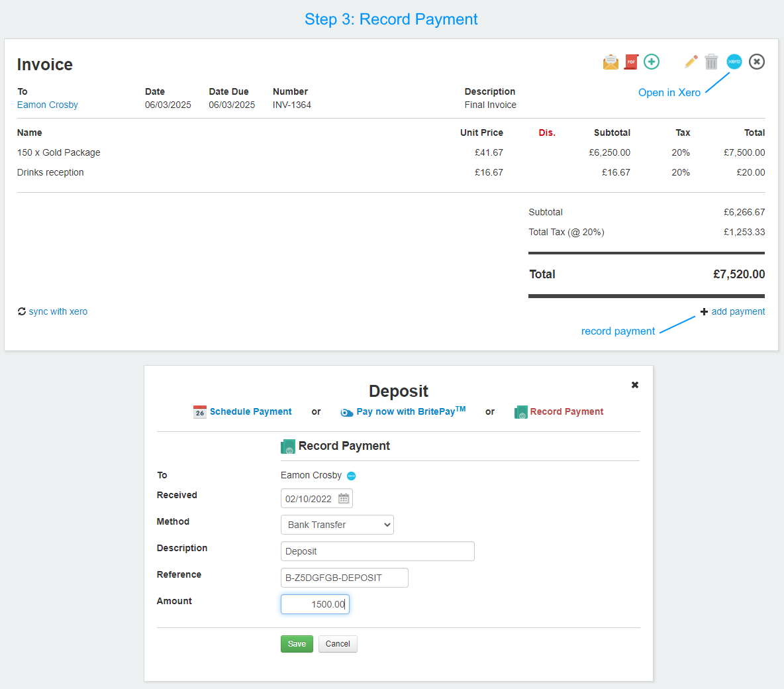
Task: Click the total amount £7,520.00
Action: (739, 274)
